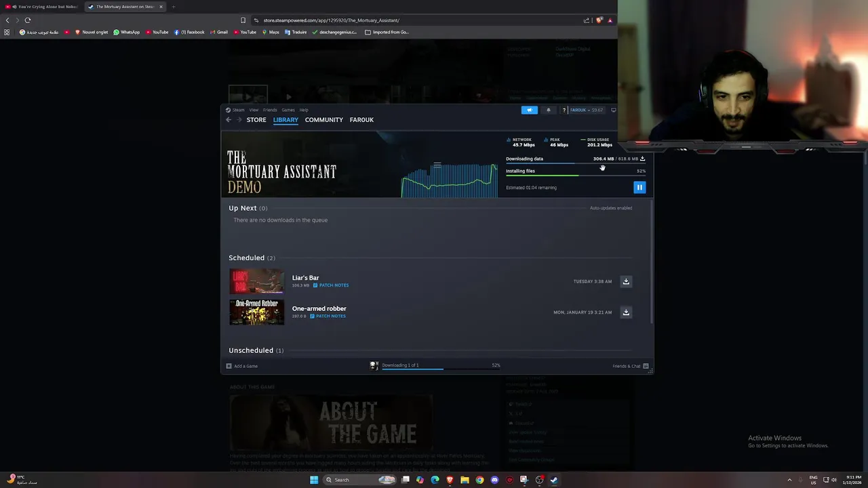Open Liar's Bar patch notes
This screenshot has height=488, width=868.
pos(331,285)
